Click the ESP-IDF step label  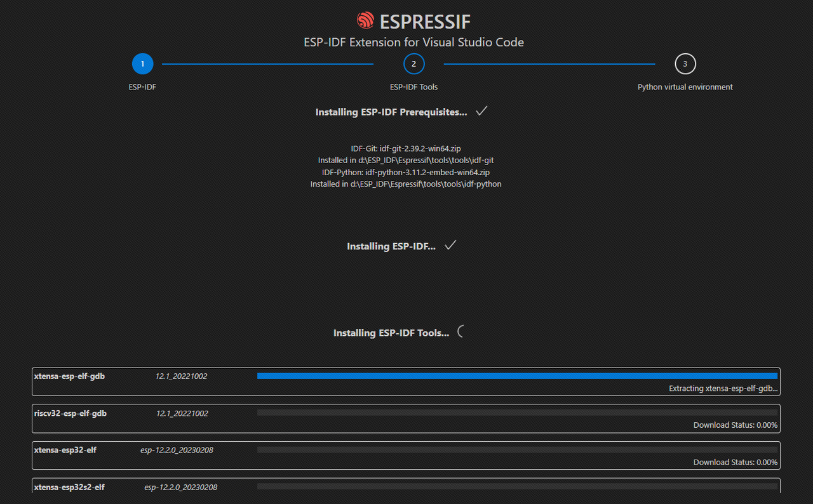tap(142, 87)
